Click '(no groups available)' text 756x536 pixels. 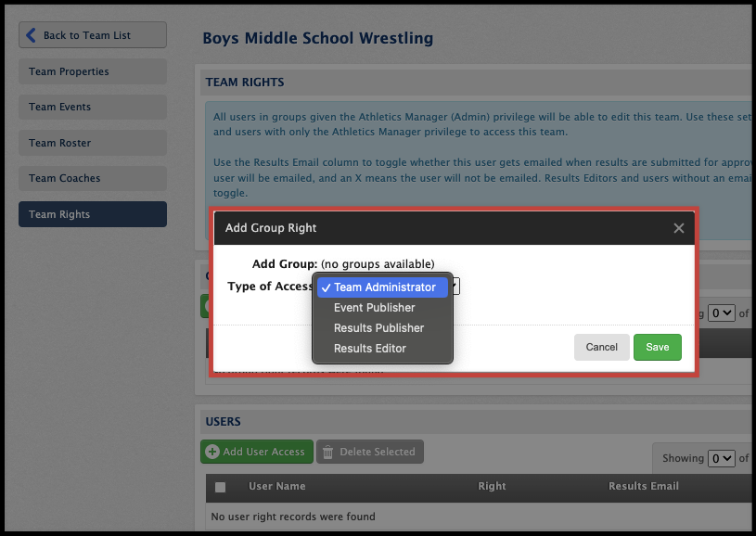378,264
